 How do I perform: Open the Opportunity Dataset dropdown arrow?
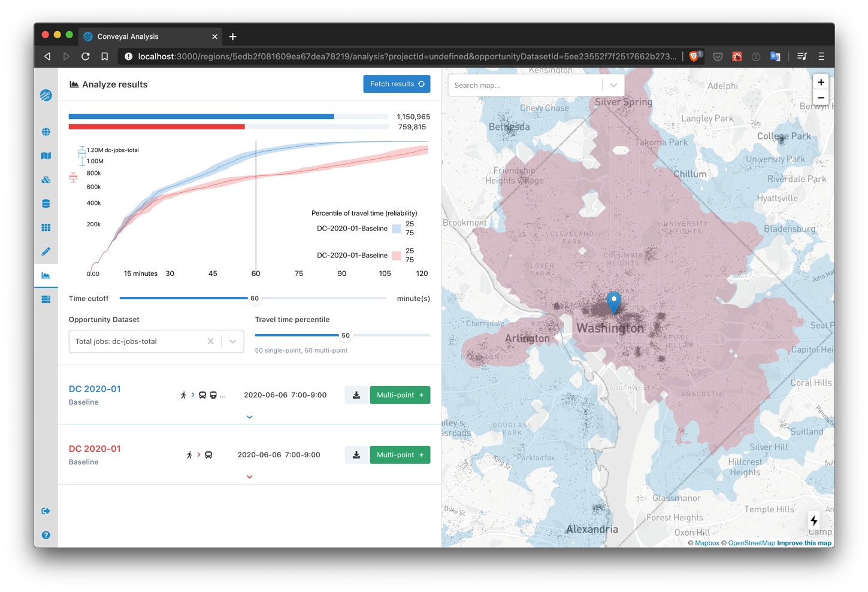(233, 341)
